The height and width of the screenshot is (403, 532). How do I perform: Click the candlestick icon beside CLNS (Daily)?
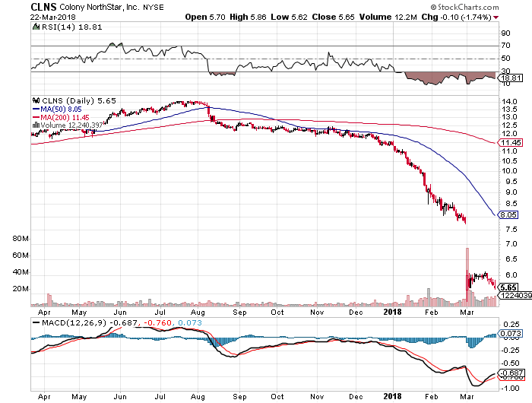36,100
